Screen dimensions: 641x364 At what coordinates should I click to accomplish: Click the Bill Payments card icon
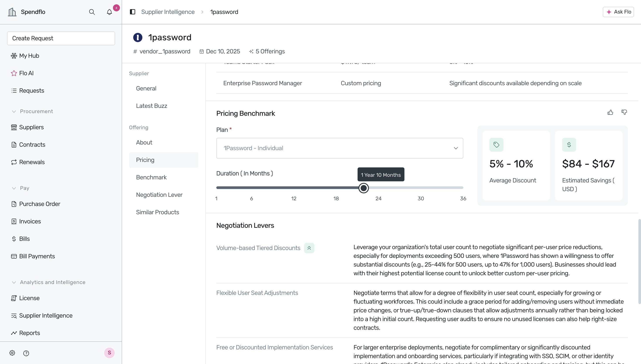14,256
